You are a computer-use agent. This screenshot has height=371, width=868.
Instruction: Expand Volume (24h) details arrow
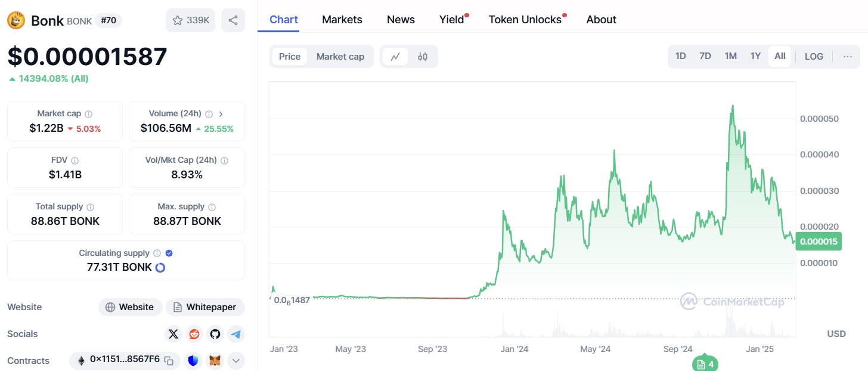pos(221,113)
